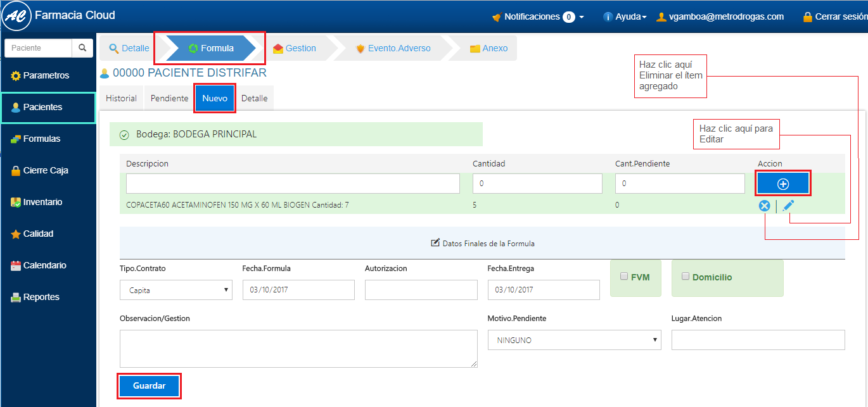The image size is (868, 407).
Task: Open Reportes in the sidebar
Action: coord(41,297)
